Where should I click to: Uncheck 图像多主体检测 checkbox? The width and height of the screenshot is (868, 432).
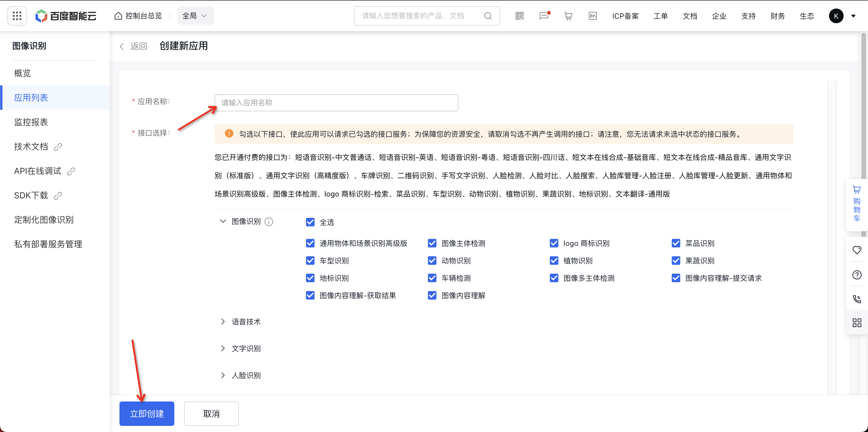pyautogui.click(x=554, y=278)
